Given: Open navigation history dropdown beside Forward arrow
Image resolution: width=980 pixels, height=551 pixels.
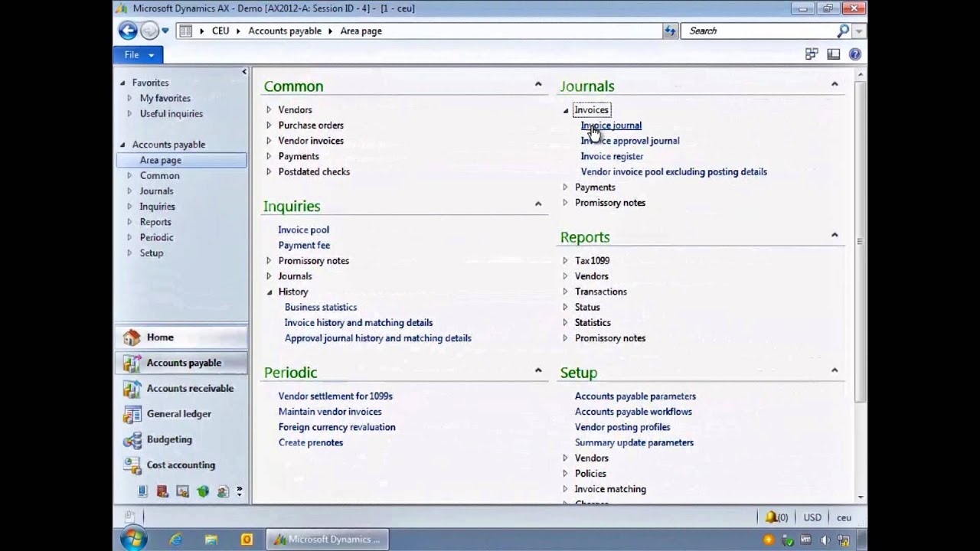Looking at the screenshot, I should point(165,31).
